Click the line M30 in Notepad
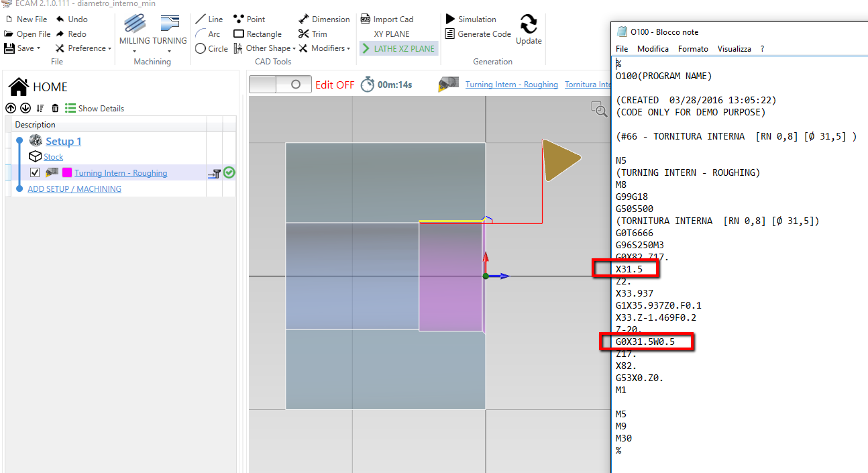The height and width of the screenshot is (473, 868). click(624, 438)
